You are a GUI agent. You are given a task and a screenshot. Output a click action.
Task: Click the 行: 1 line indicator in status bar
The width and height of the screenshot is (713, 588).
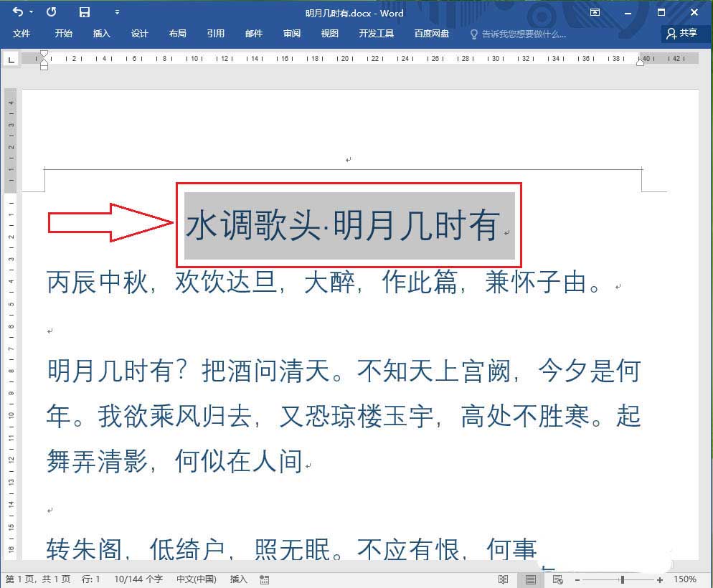click(x=90, y=579)
